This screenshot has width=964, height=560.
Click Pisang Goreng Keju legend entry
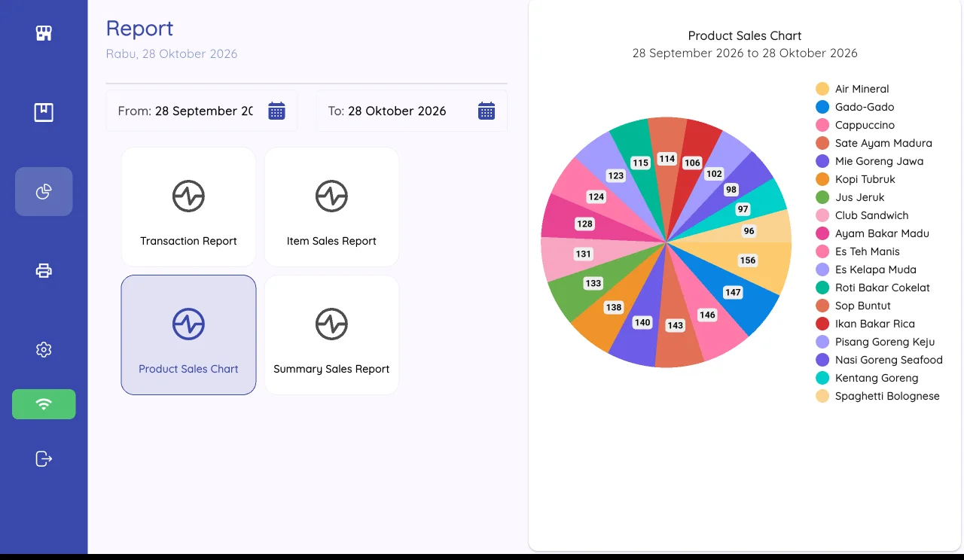click(875, 342)
